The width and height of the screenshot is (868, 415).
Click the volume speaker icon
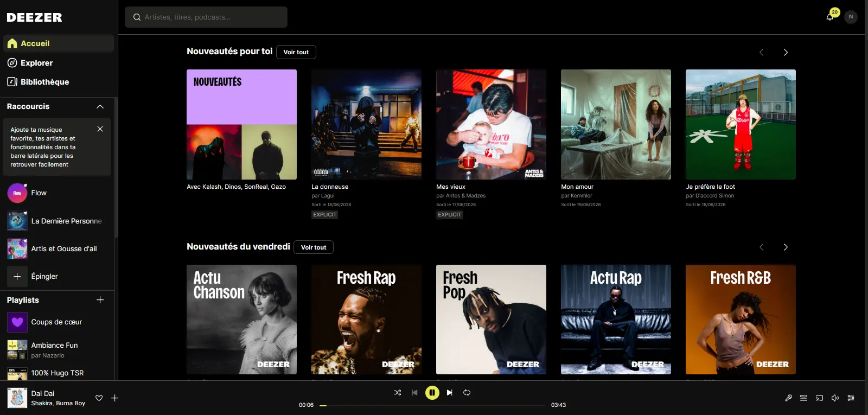[835, 398]
